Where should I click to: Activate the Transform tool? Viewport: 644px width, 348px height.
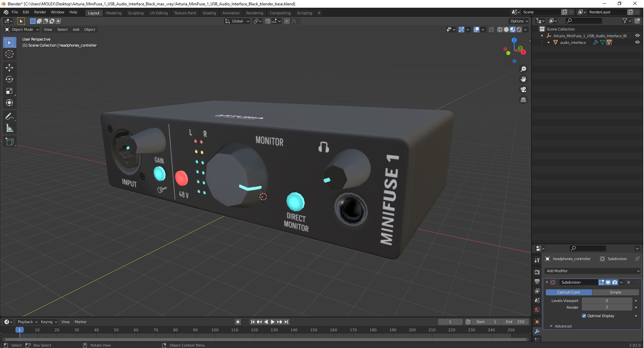(x=9, y=103)
